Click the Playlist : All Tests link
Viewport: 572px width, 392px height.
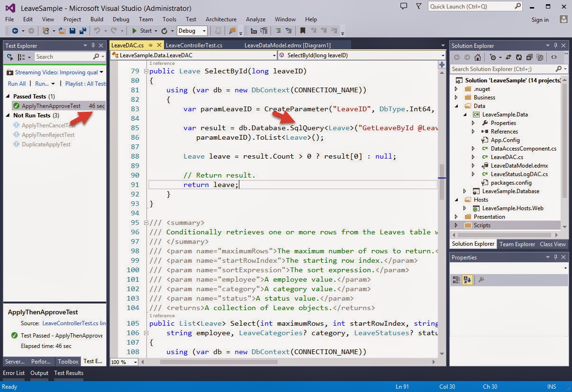[86, 83]
